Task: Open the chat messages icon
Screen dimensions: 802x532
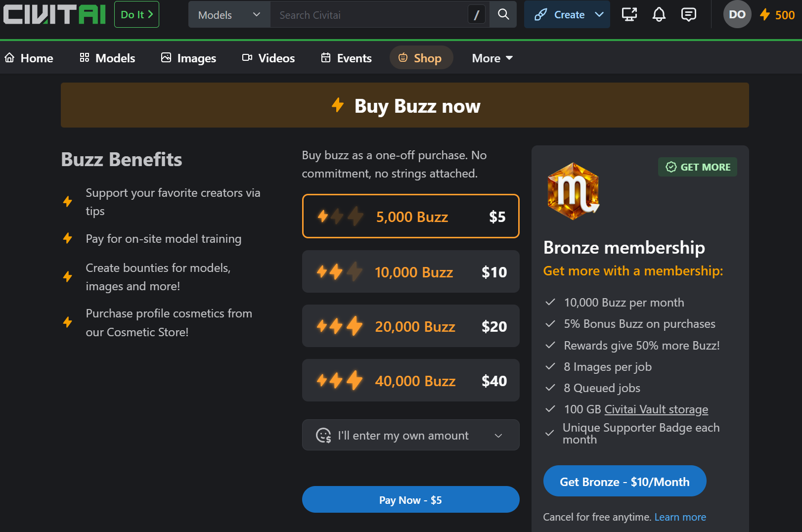Action: [x=688, y=14]
